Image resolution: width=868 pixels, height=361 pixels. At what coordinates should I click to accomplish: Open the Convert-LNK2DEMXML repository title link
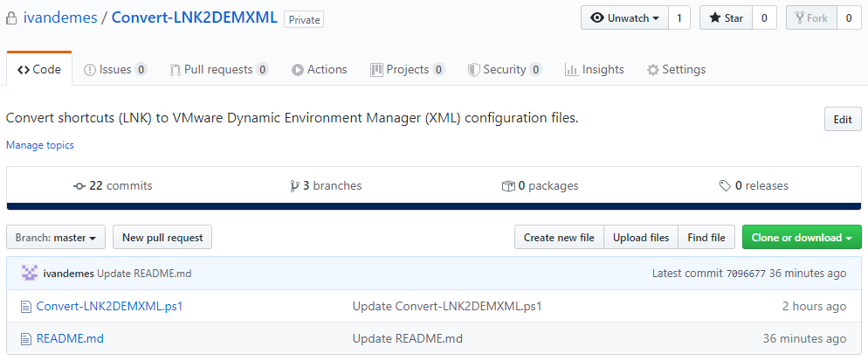[195, 17]
